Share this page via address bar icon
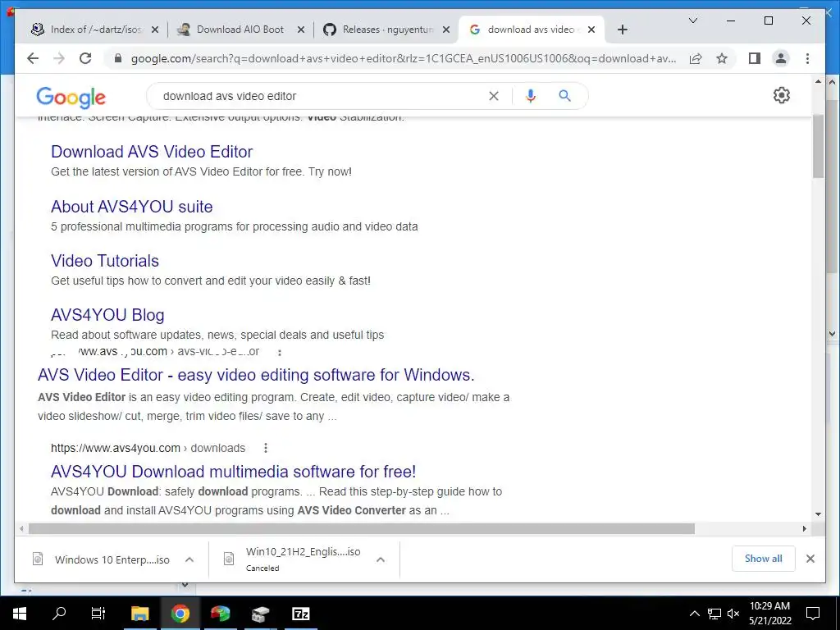 pyautogui.click(x=696, y=58)
